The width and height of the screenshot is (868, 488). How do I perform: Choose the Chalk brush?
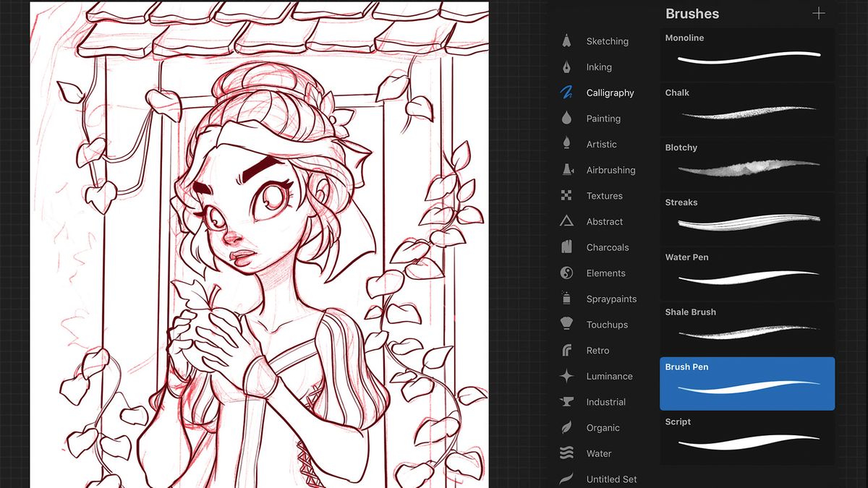click(747, 110)
